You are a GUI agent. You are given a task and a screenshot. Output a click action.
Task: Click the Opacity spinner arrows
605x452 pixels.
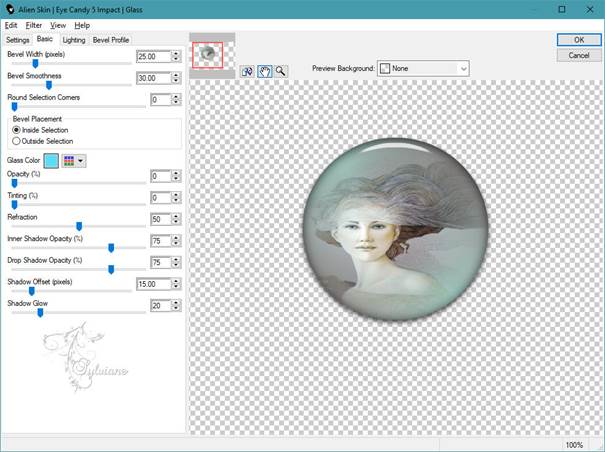(176, 176)
